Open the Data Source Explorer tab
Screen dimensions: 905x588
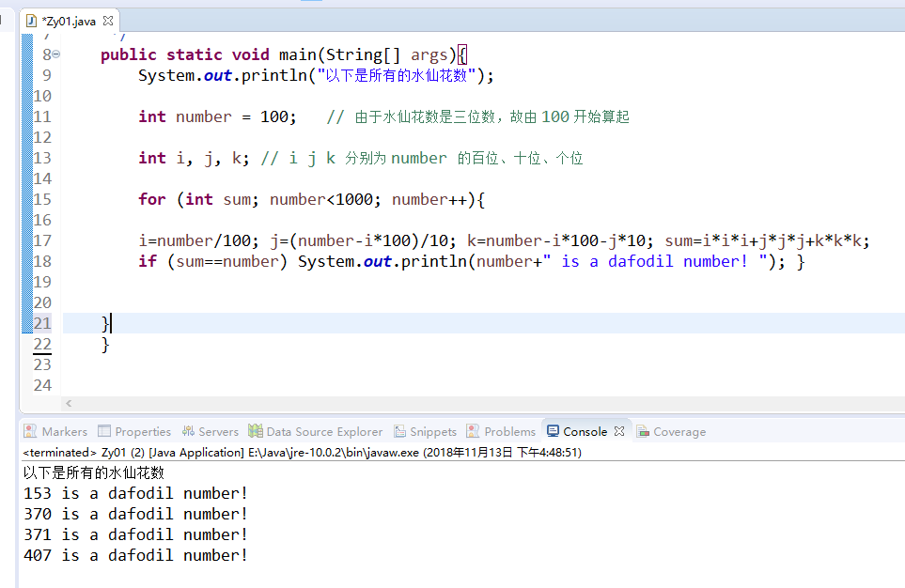tap(315, 432)
